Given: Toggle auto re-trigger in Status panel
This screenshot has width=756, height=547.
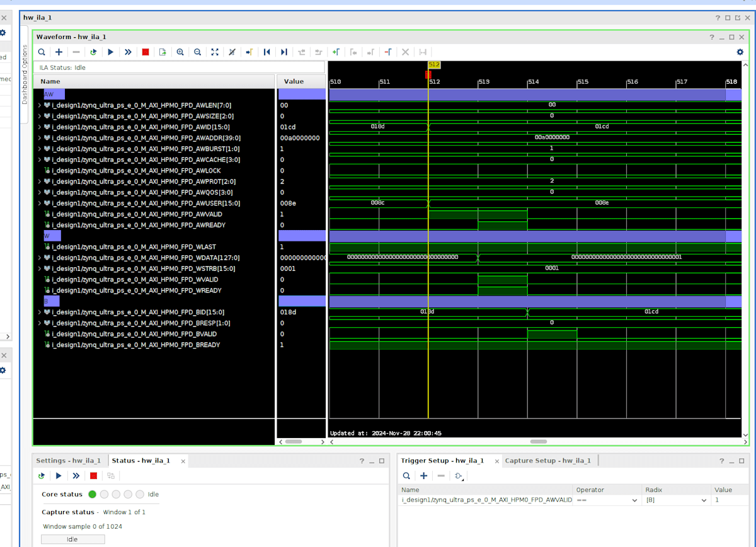Looking at the screenshot, I should point(42,476).
